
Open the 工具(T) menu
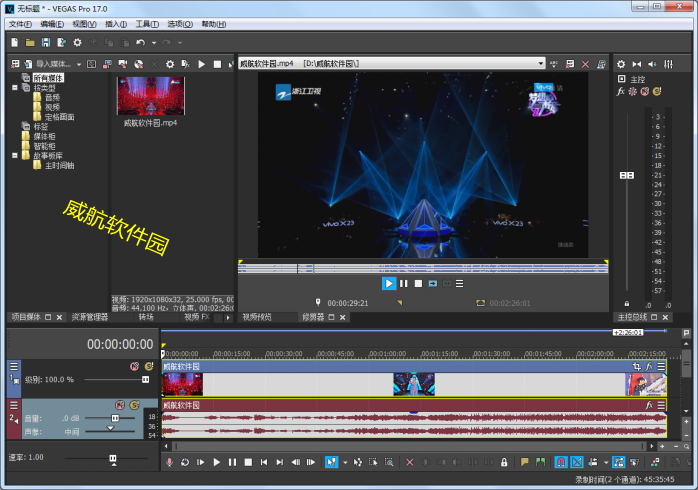147,24
